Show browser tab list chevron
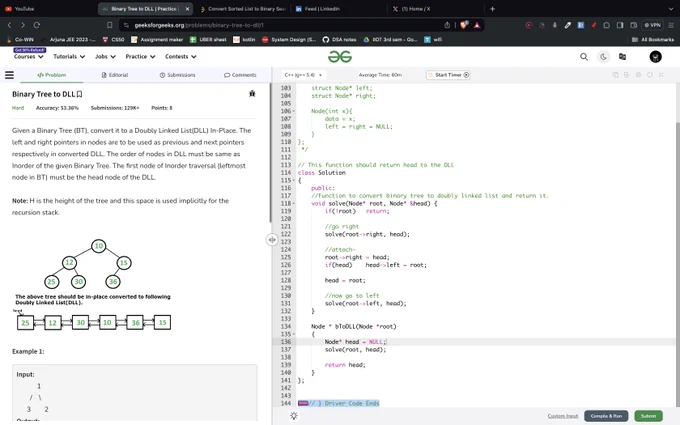The height and width of the screenshot is (425, 680). tap(671, 9)
